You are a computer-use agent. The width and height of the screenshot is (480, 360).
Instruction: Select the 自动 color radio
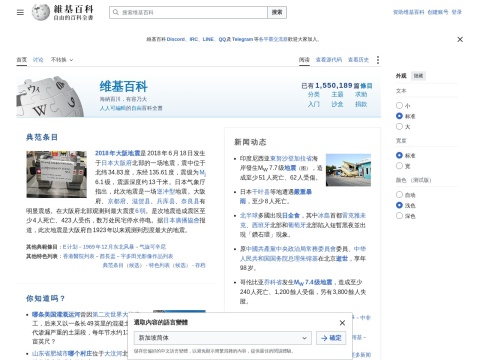click(x=399, y=195)
